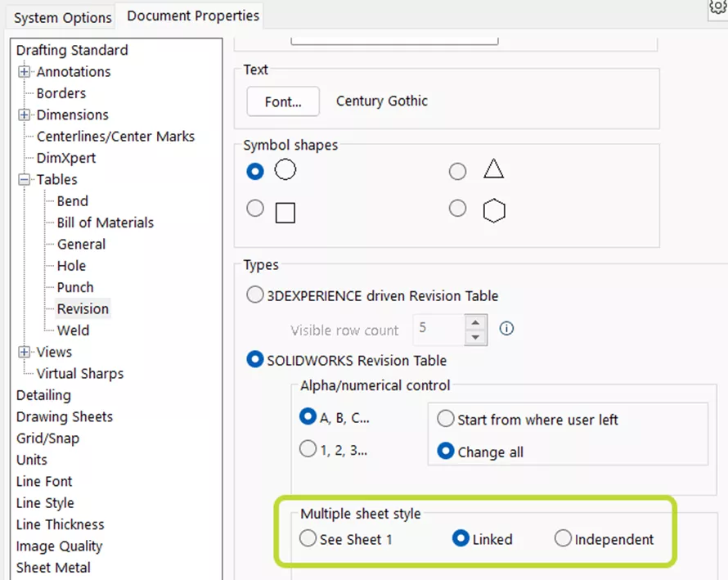728x580 pixels.
Task: Click the info icon beside Visible row count
Action: [506, 328]
